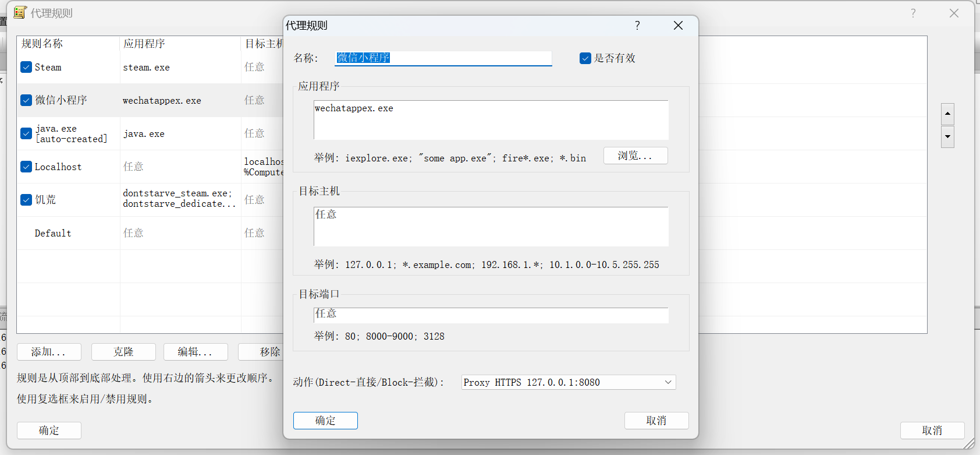Toggle the 是否有效 checkbox
This screenshot has width=980, height=455.
(x=585, y=58)
